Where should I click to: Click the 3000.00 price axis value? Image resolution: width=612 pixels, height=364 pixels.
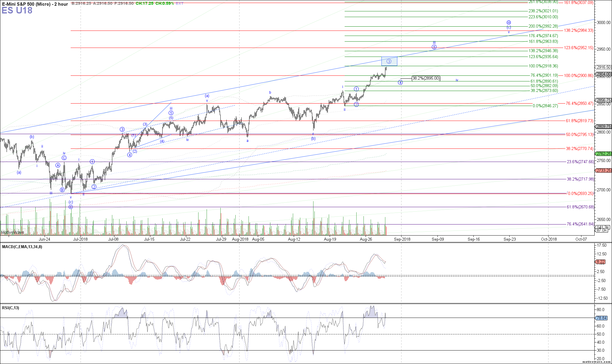tap(603, 22)
